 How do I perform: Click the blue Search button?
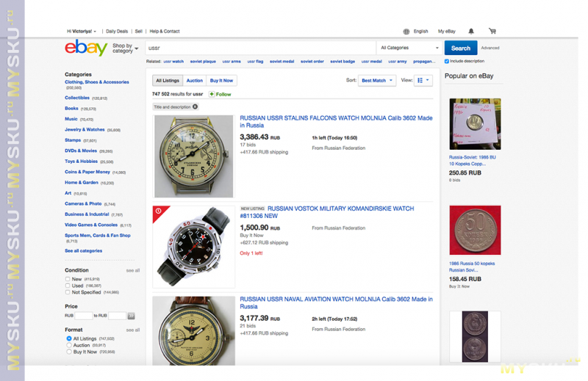[461, 48]
